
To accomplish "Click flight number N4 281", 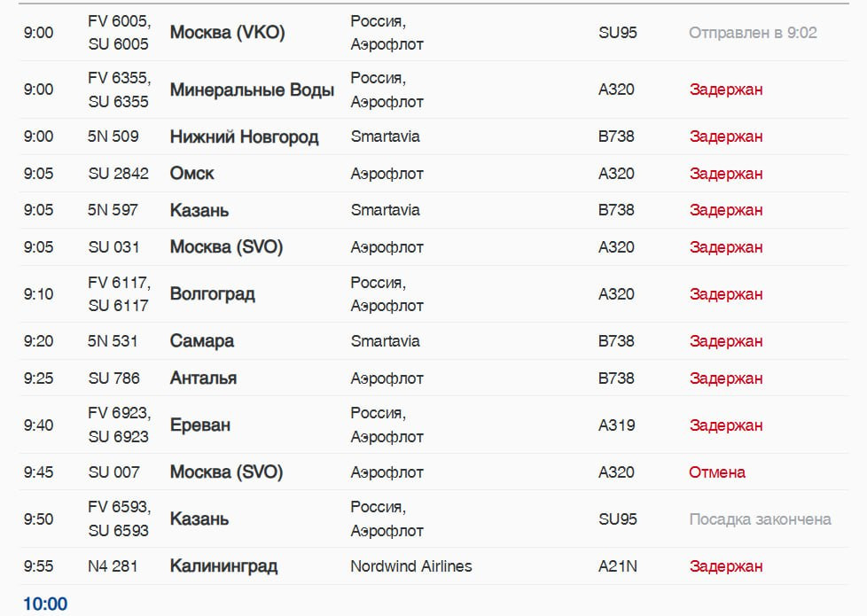I will tap(113, 566).
